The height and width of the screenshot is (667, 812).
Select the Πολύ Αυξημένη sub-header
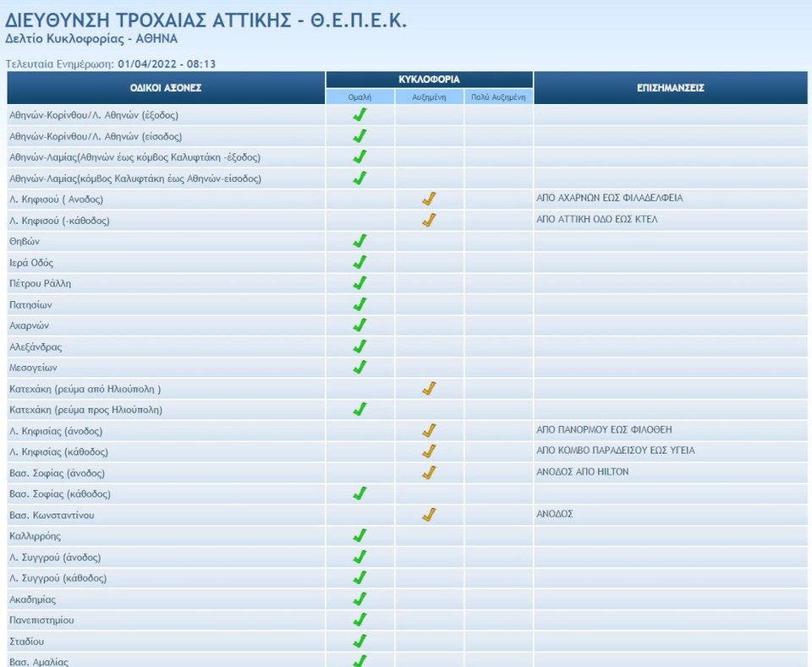pos(498,96)
